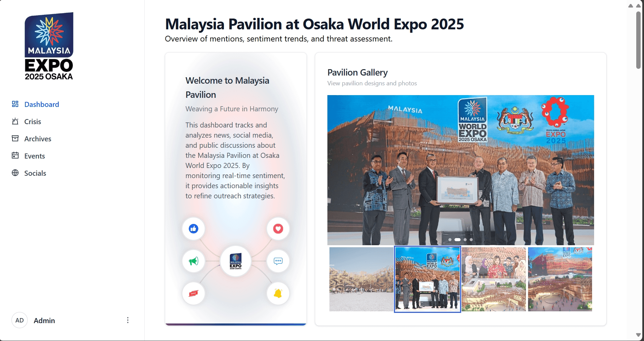
Task: Select the active second carousel indicator
Action: pos(458,240)
